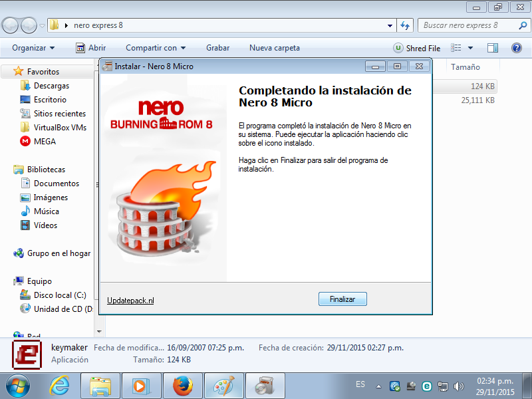Open the recent locations dropdown arrow
The image size is (532, 399).
(x=42, y=25)
